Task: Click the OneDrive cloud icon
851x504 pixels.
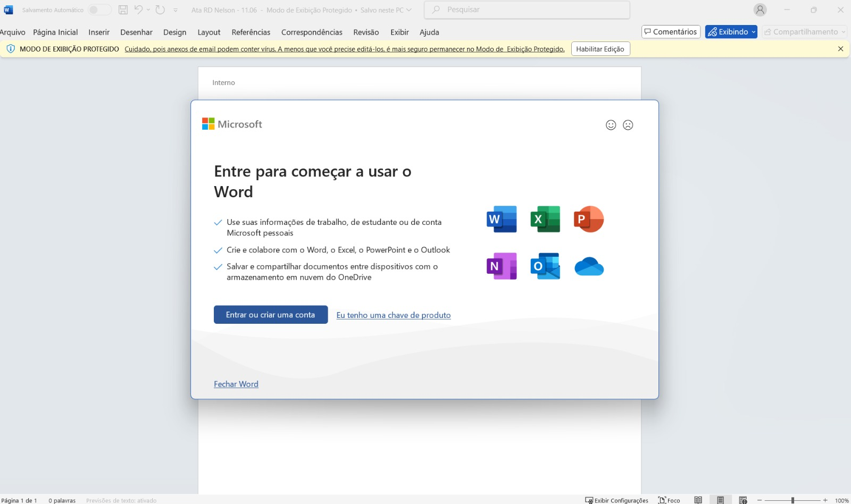Action: (589, 266)
